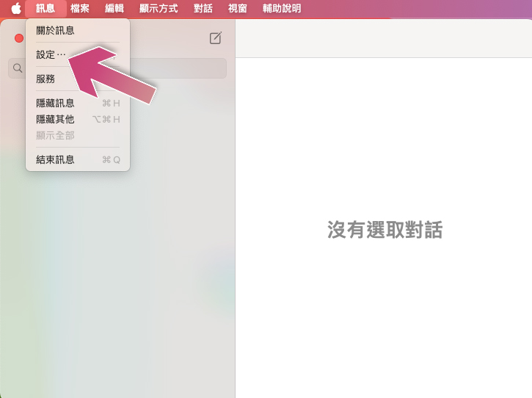Open the 編輯 menu
Screen dimensions: 532x398
coord(114,9)
